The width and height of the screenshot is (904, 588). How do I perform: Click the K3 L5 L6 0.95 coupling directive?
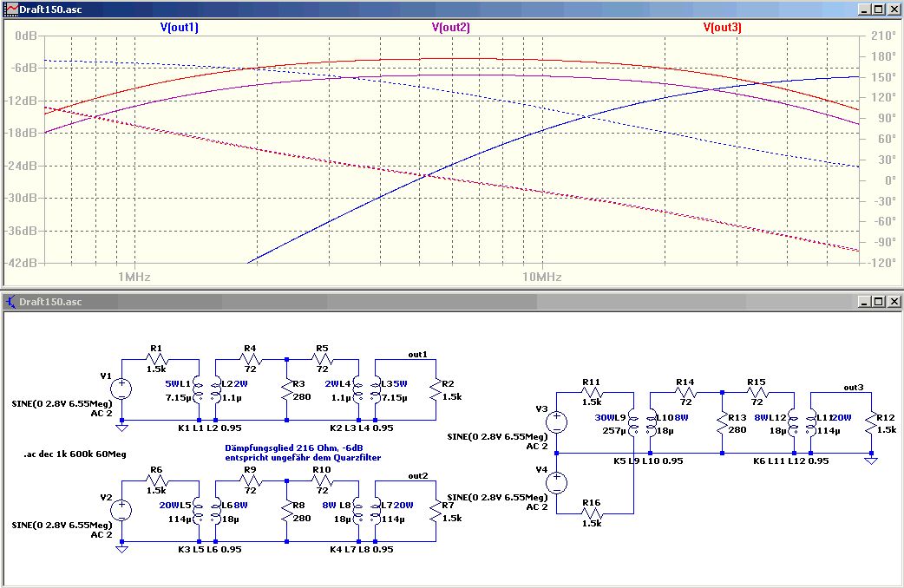coord(210,549)
